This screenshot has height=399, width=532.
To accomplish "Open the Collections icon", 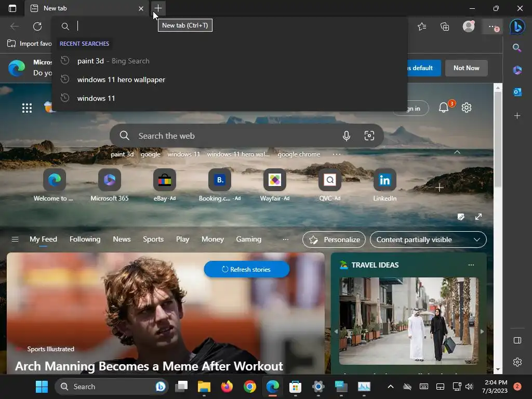I will click(445, 26).
